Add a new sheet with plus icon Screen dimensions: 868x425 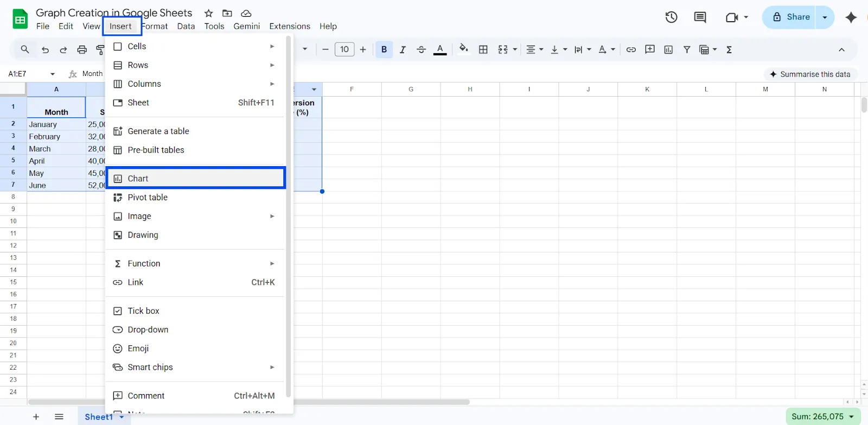coord(36,417)
